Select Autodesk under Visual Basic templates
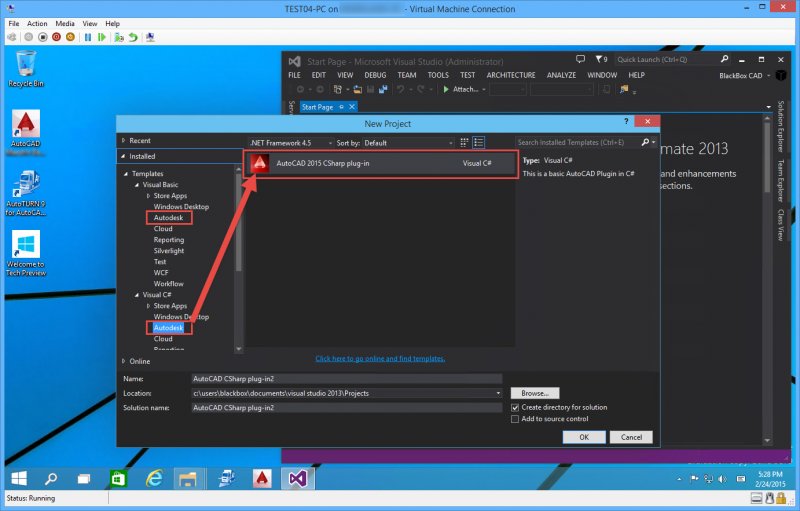The width and height of the screenshot is (800, 511). pyautogui.click(x=168, y=218)
